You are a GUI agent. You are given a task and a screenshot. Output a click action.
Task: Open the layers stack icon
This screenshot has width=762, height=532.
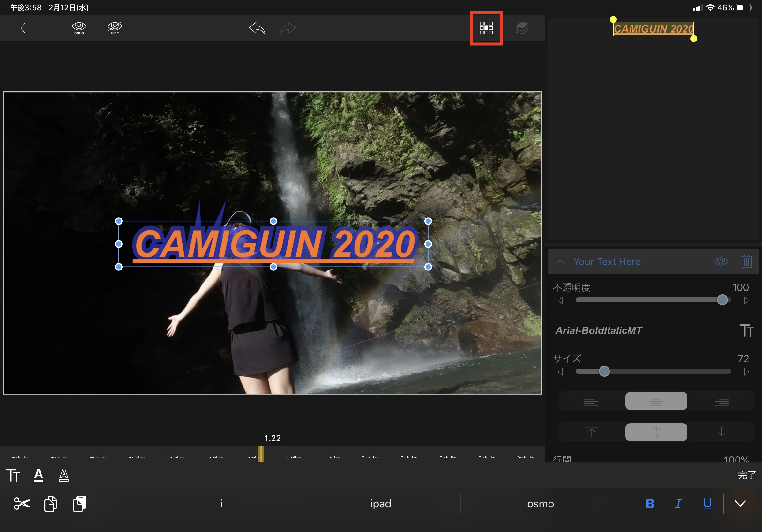pos(522,28)
